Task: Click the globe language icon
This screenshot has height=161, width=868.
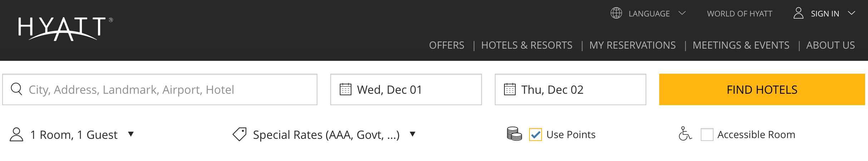Action: [616, 13]
